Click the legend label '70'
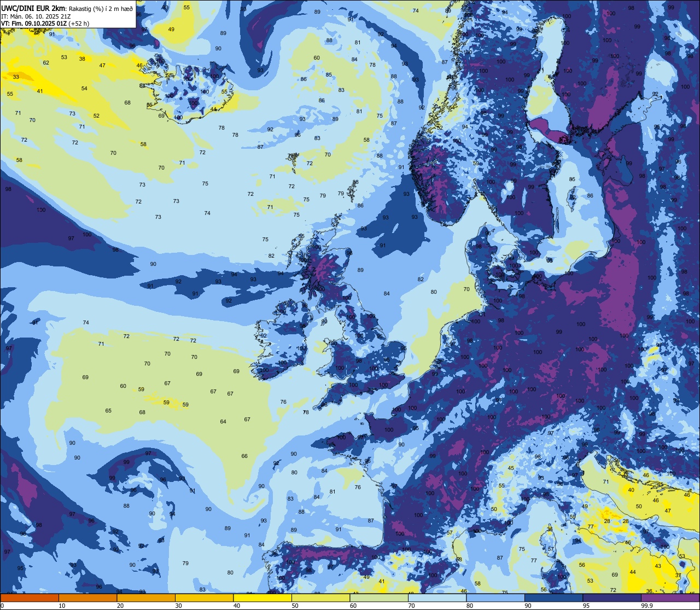This screenshot has width=700, height=610. pyautogui.click(x=411, y=606)
